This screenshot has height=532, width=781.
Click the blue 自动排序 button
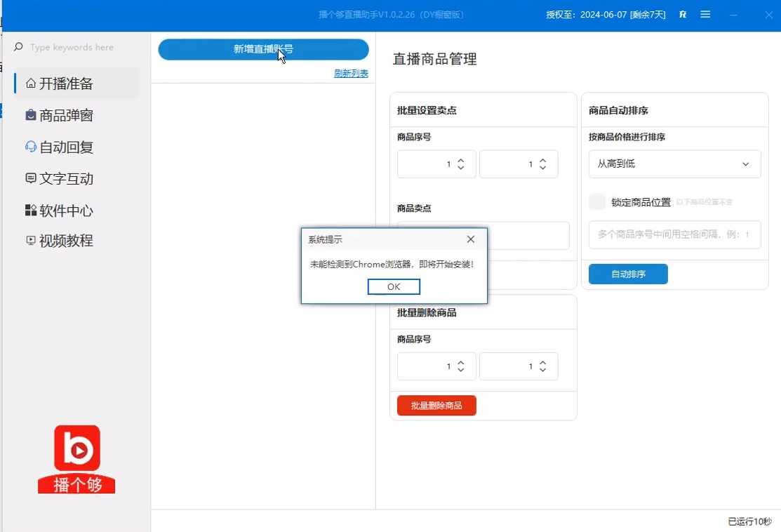pyautogui.click(x=628, y=274)
